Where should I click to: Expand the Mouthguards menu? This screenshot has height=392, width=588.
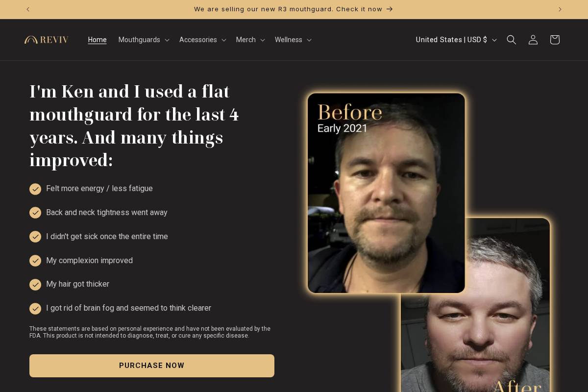(x=144, y=40)
